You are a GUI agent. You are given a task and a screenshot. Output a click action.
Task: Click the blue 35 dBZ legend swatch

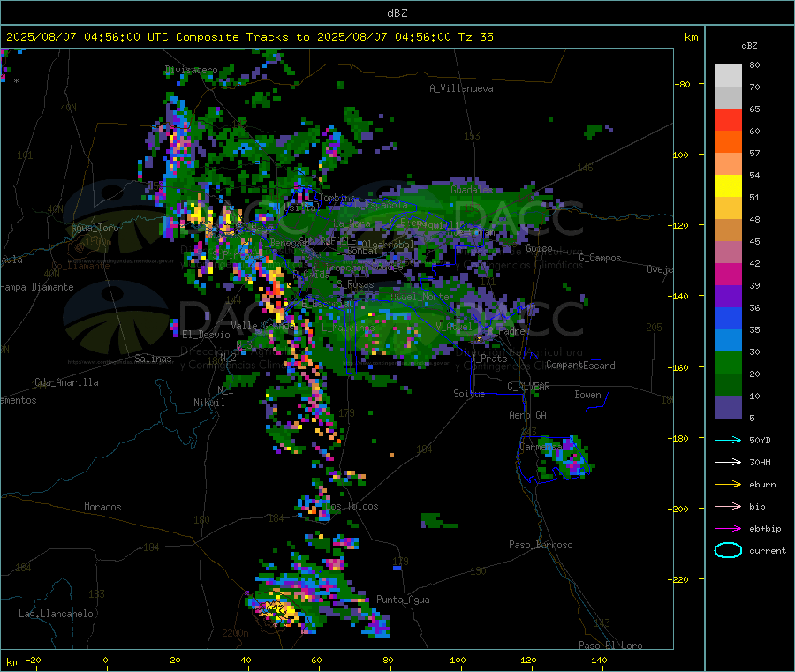point(728,318)
